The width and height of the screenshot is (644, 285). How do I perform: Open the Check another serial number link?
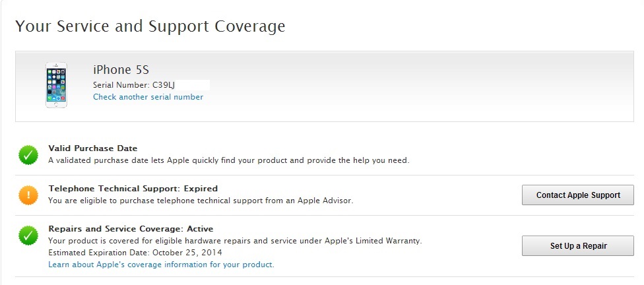coord(148,97)
